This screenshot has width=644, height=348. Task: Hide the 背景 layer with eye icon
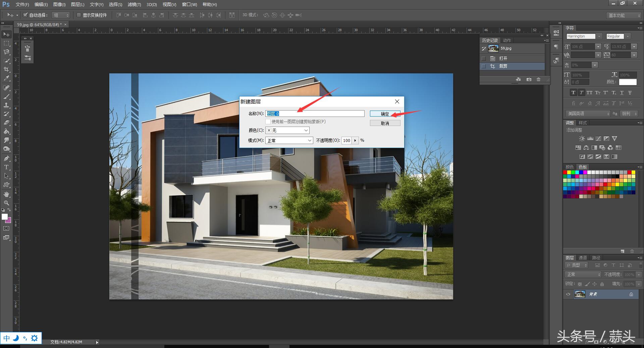pyautogui.click(x=568, y=294)
